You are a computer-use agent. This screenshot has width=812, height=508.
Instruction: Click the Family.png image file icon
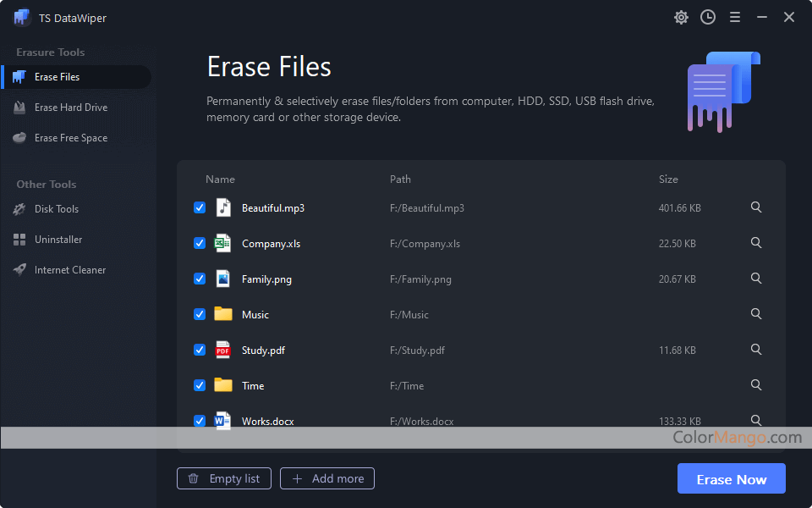(x=222, y=279)
